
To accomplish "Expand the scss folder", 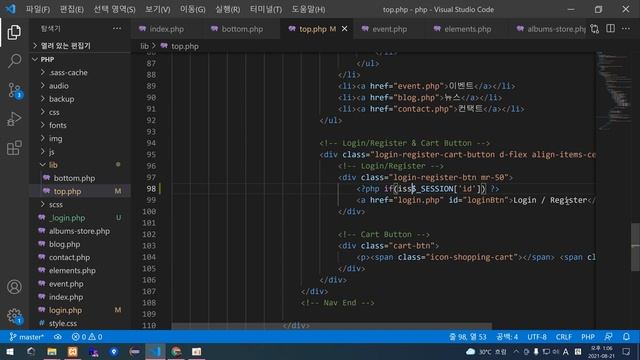I will [x=80, y=204].
